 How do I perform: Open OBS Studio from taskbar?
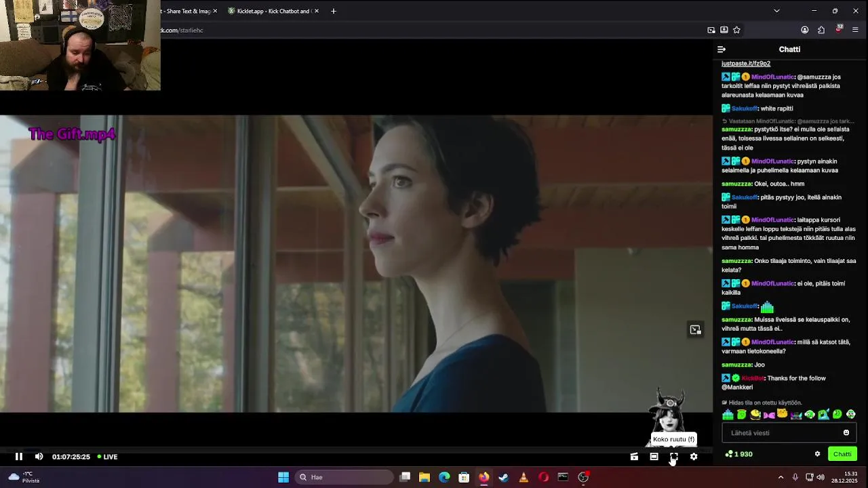point(583,477)
